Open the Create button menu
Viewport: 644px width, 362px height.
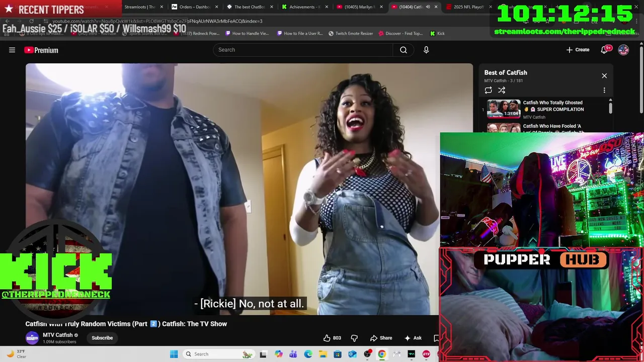click(578, 50)
